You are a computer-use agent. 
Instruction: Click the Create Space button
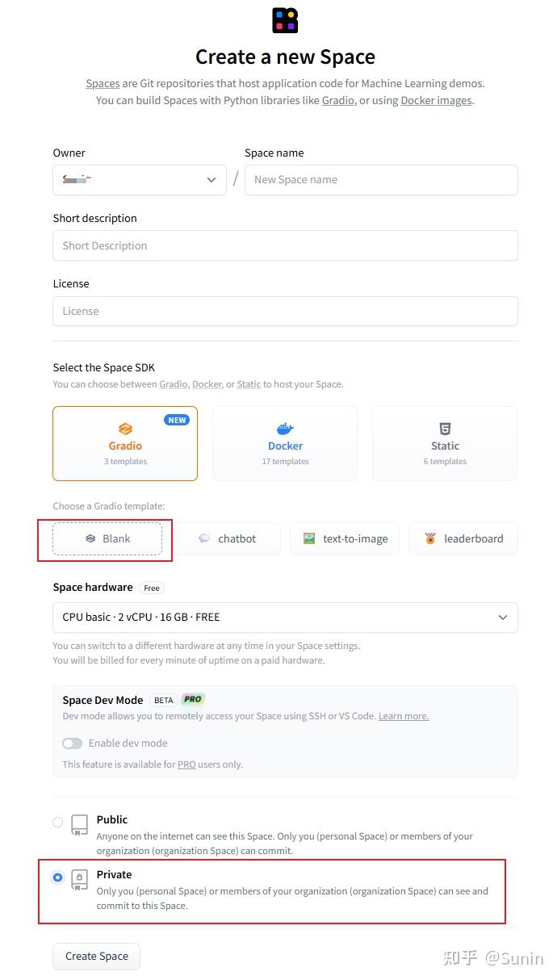(x=96, y=956)
